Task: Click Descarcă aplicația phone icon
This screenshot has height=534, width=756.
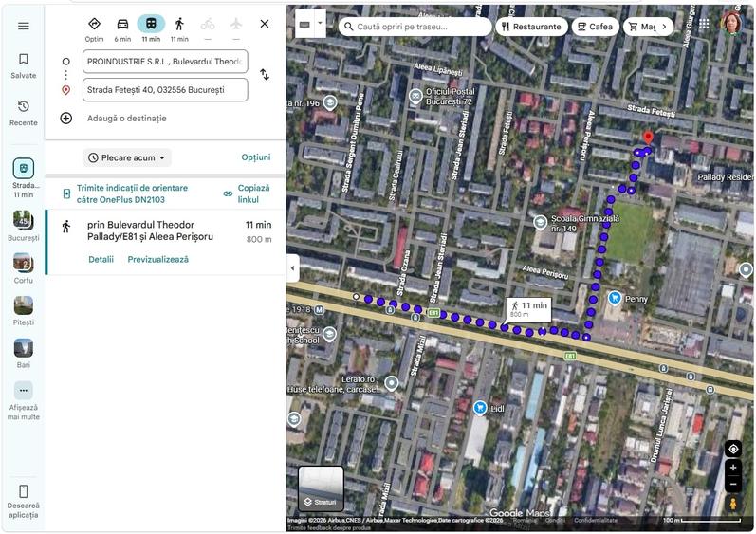Action: point(23,491)
